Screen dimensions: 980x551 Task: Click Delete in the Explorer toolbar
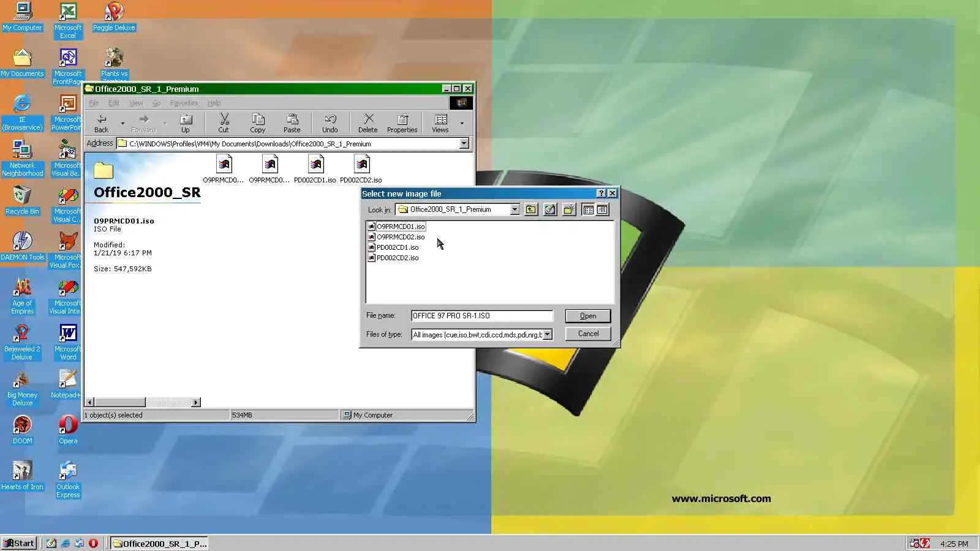point(367,123)
